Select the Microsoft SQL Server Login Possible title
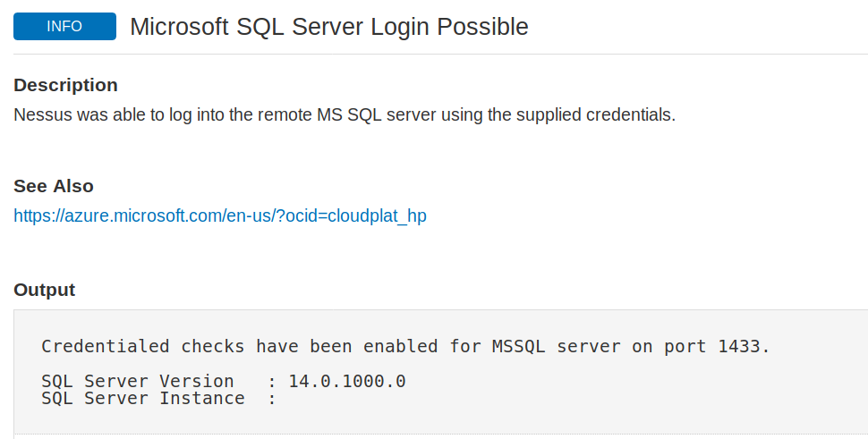The width and height of the screenshot is (868, 439). 328,27
